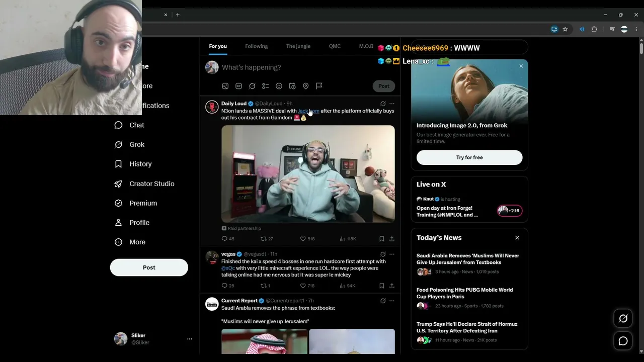This screenshot has height=362, width=644.
Task: Open Premium in the sidebar
Action: click(x=136, y=203)
